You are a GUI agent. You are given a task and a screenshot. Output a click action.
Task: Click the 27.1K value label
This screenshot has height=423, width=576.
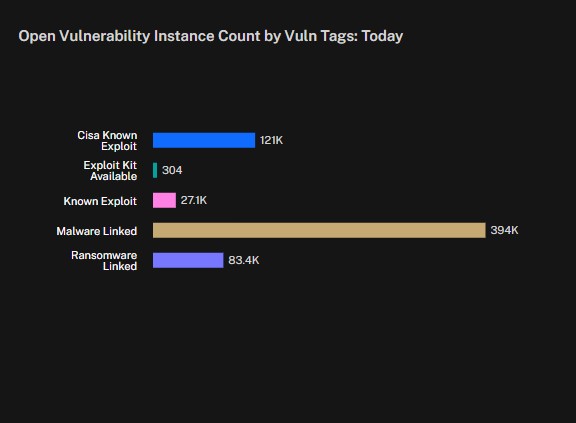[x=194, y=200]
